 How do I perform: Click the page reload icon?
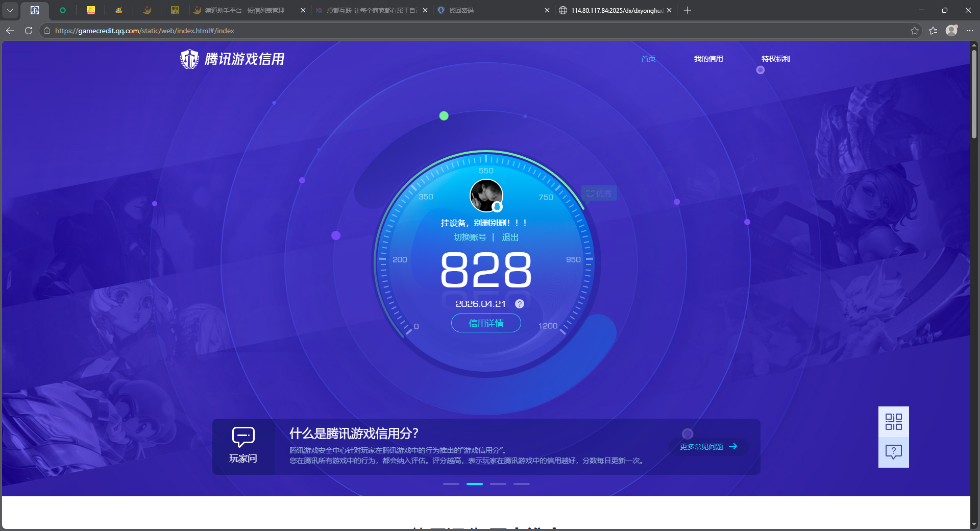point(28,31)
